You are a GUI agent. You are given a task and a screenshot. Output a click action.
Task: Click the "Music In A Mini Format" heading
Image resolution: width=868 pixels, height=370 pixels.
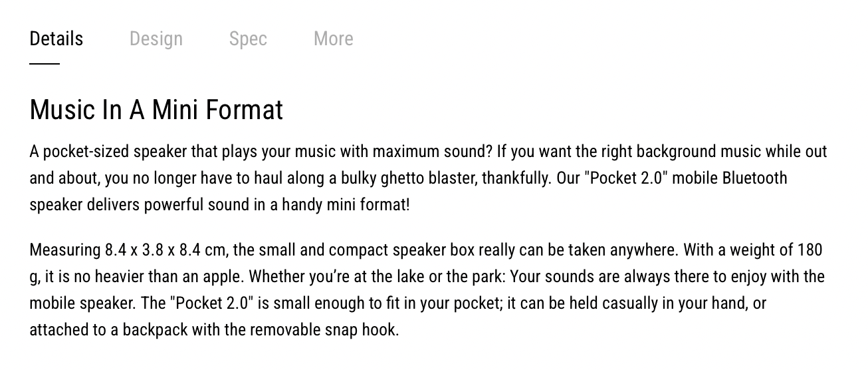tap(156, 110)
